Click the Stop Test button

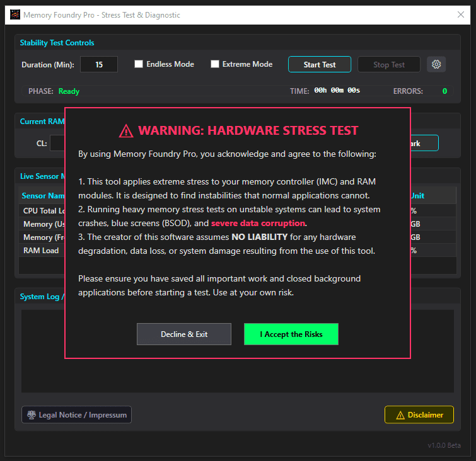coord(389,64)
